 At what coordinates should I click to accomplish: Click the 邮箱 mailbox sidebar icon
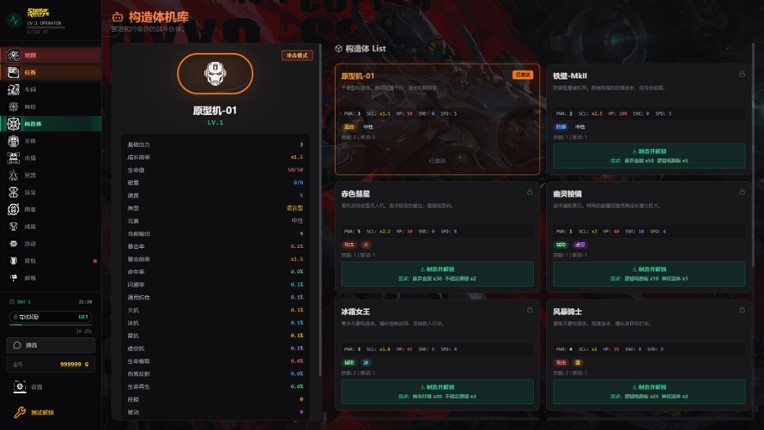point(14,278)
